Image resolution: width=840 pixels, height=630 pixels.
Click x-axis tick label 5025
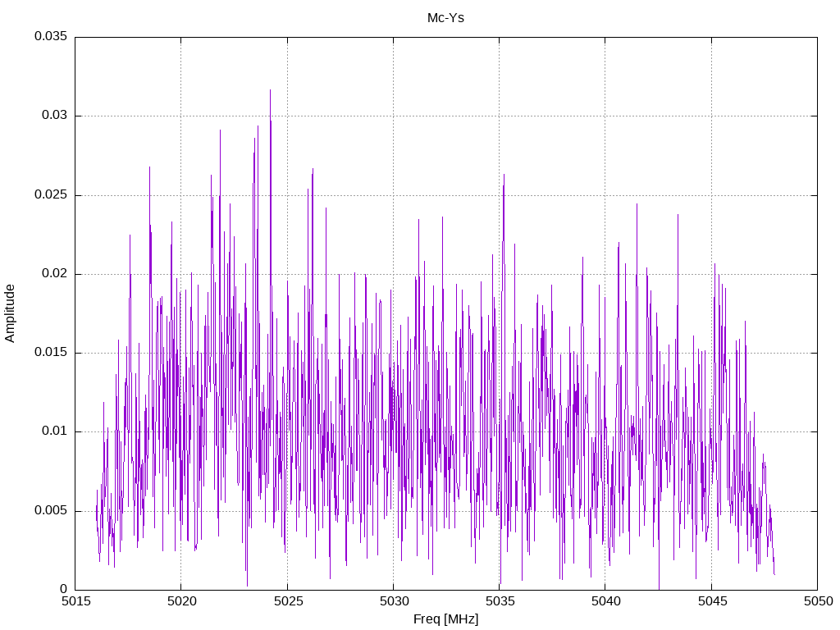[x=288, y=601]
